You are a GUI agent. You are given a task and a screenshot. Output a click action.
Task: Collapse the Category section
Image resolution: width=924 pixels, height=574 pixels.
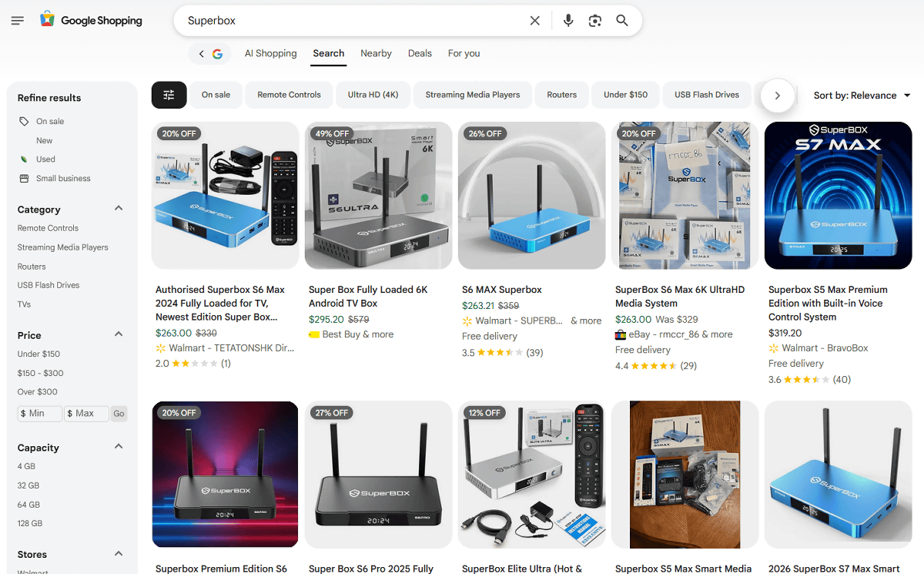tap(119, 208)
